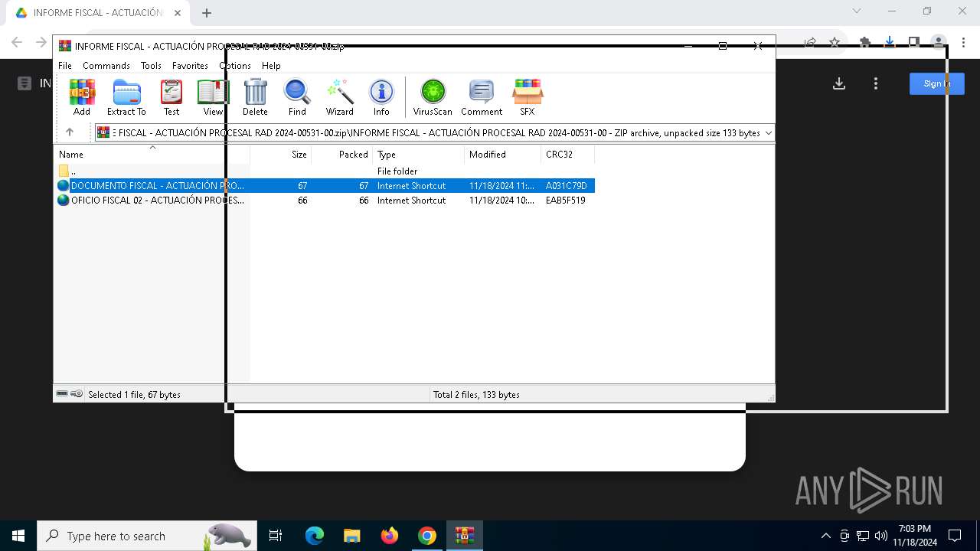Open Chrome downloads indicator
Viewport: 980px width, 551px height.
click(x=890, y=43)
